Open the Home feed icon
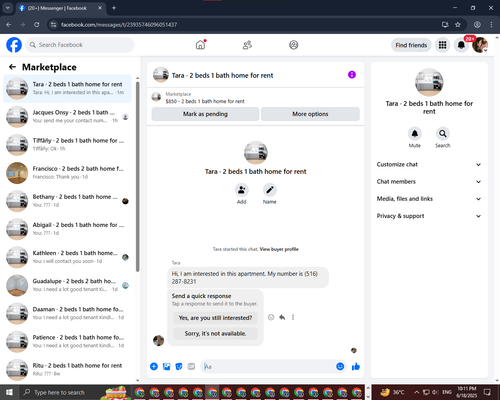The image size is (500, 400). click(x=200, y=45)
